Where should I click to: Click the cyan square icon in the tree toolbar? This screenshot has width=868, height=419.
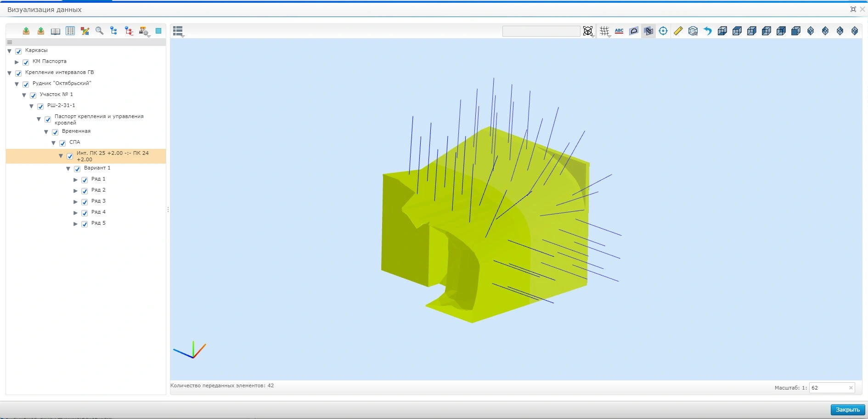click(x=158, y=31)
